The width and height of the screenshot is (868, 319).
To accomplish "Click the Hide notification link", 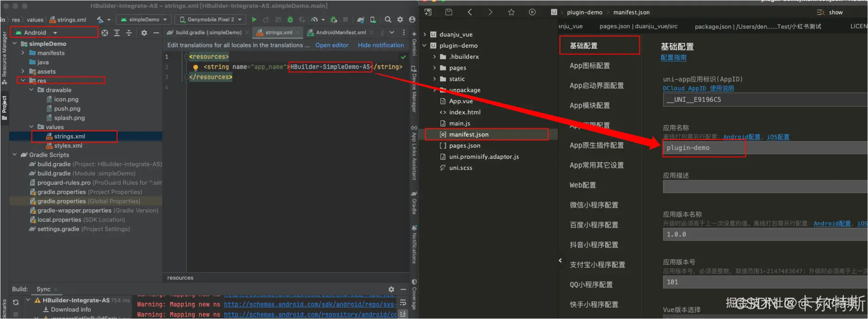I will pos(381,45).
